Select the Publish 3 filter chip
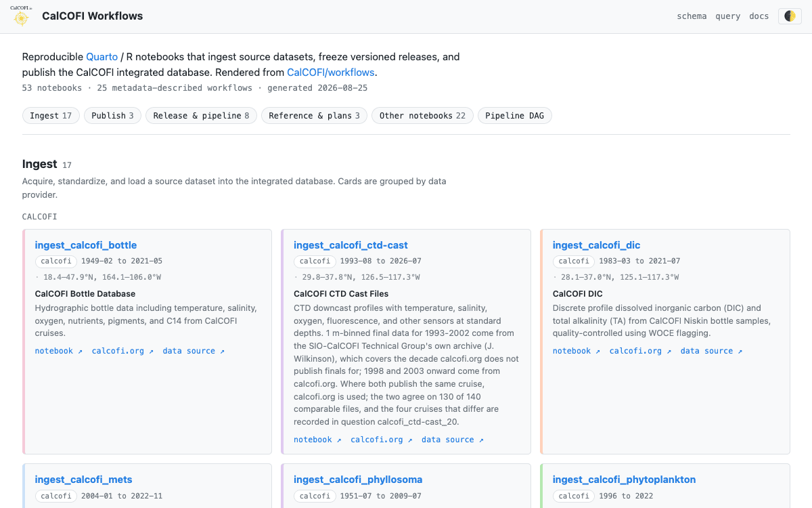Viewport: 812px width, 508px height. coord(112,116)
